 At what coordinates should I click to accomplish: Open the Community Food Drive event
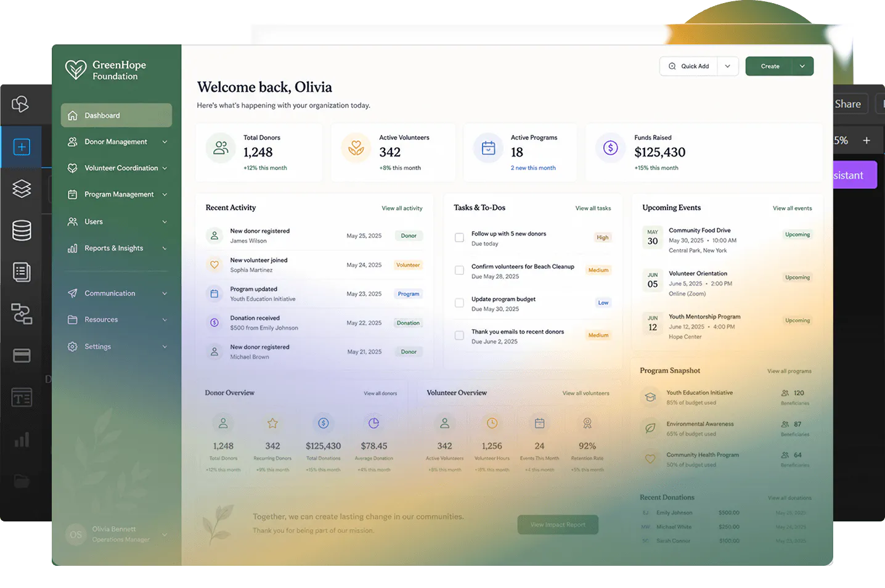coord(727,240)
